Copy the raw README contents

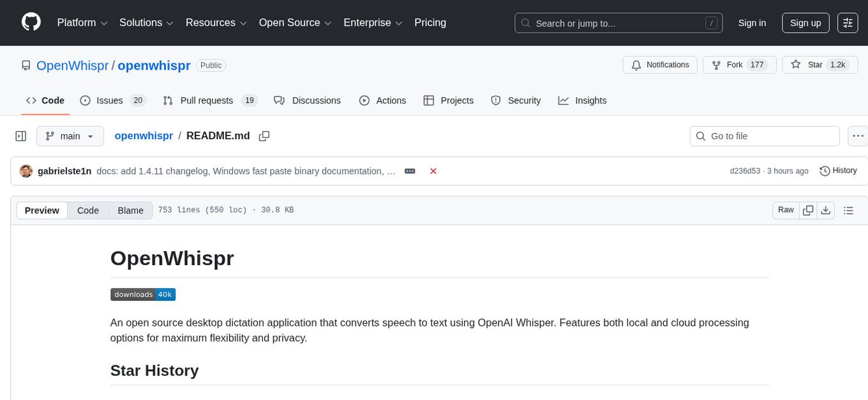click(x=807, y=210)
